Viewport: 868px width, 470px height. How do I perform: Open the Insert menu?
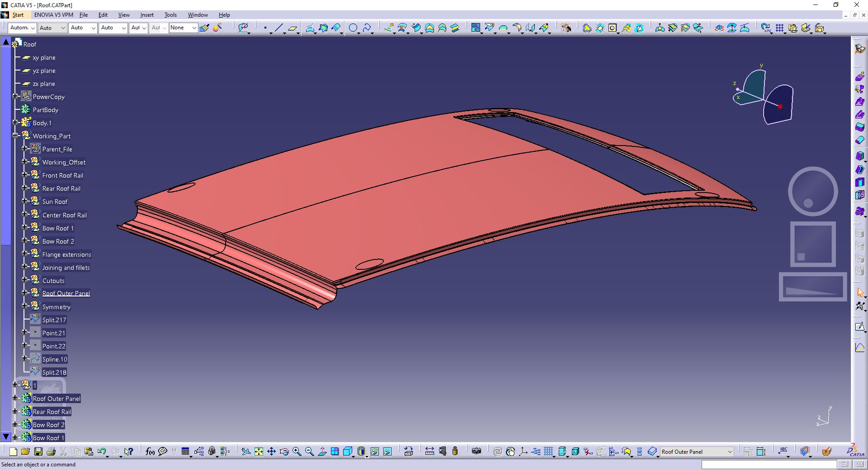point(147,15)
